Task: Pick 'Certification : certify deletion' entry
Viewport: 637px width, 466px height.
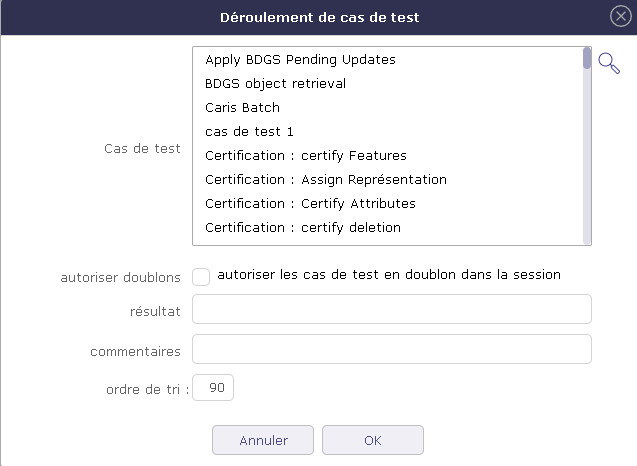Action: coord(303,228)
